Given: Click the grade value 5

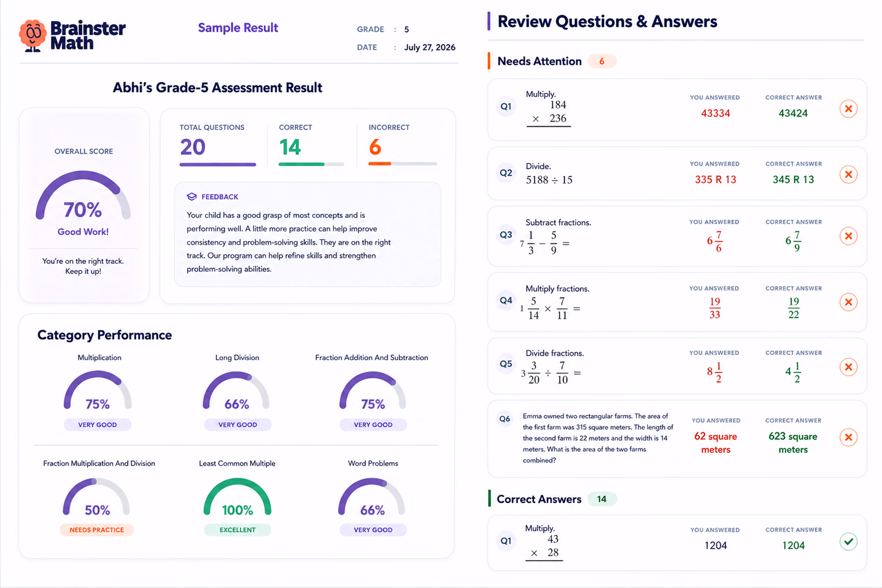Looking at the screenshot, I should point(407,29).
